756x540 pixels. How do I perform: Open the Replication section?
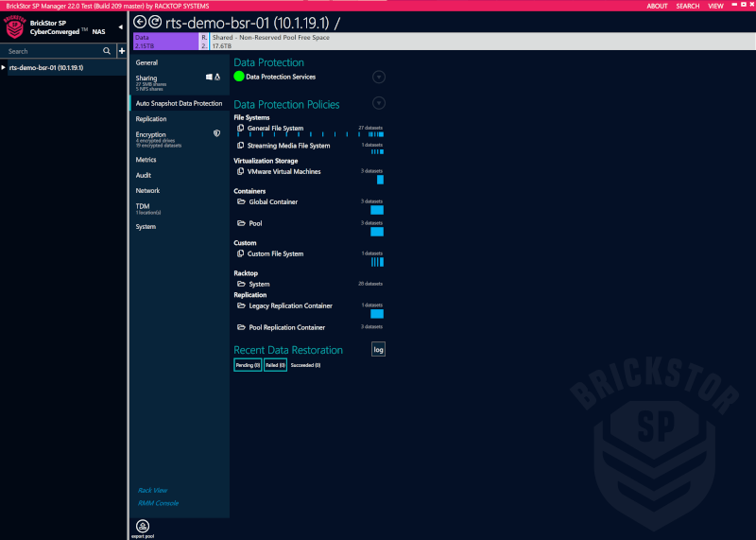(x=151, y=119)
